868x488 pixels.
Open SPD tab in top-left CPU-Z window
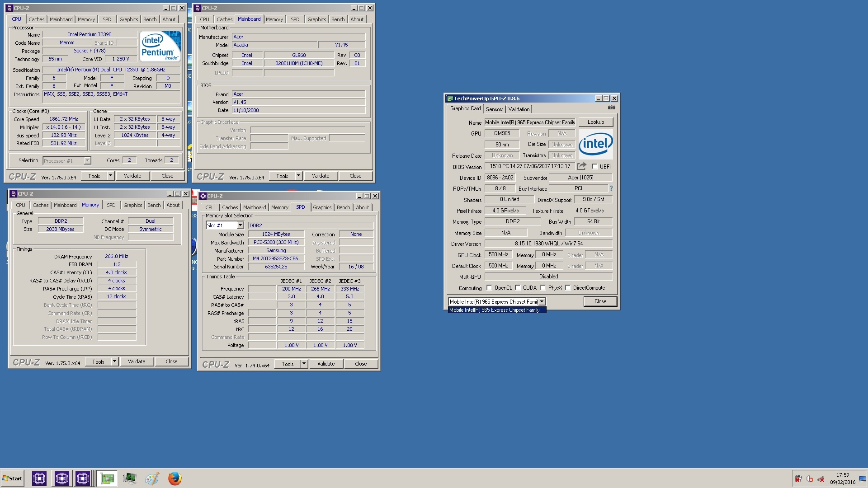(x=107, y=19)
